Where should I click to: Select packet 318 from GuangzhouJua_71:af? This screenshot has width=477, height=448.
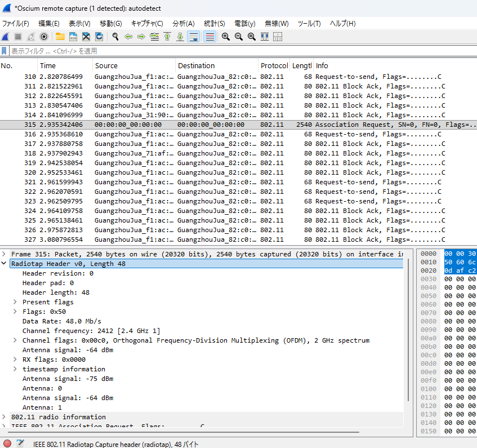(x=239, y=153)
